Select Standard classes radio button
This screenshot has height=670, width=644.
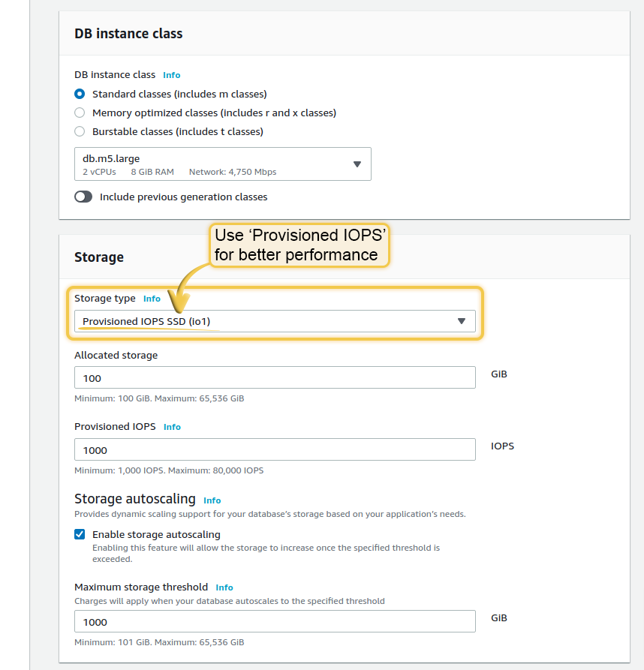(80, 94)
